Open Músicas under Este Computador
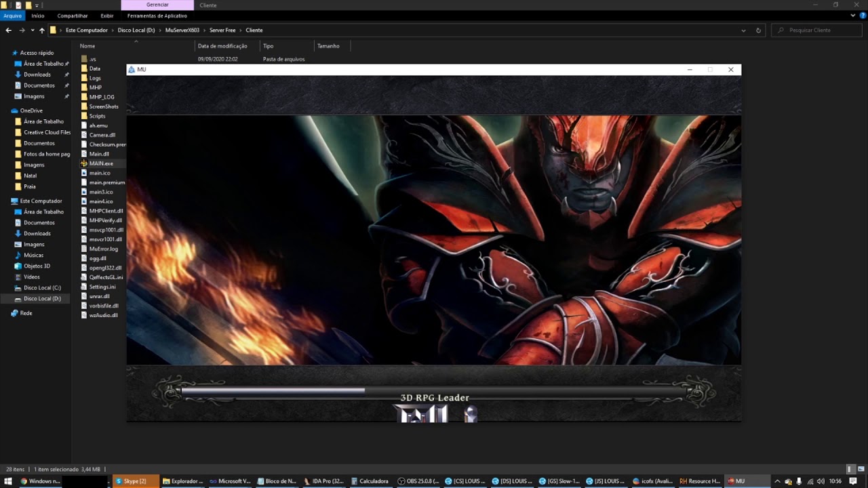The width and height of the screenshot is (868, 488). [x=34, y=256]
